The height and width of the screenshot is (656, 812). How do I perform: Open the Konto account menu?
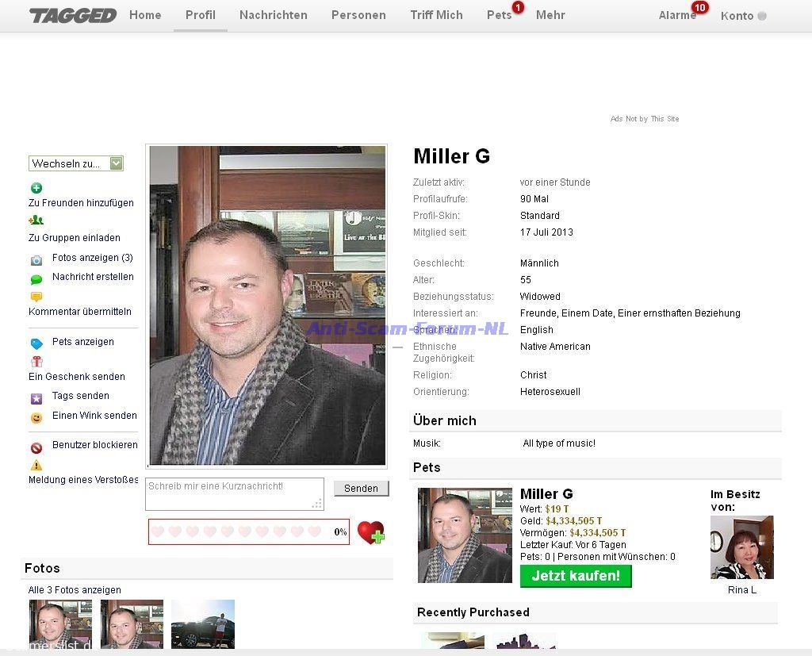click(743, 16)
